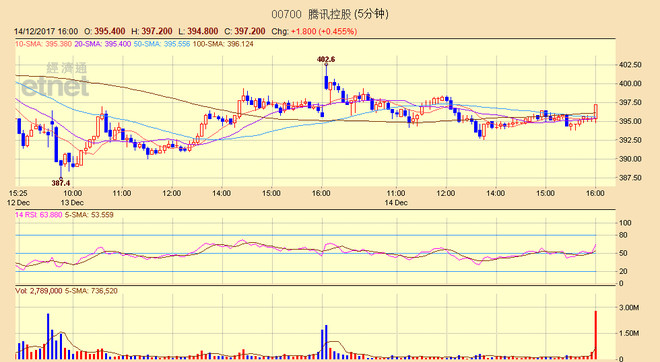Select the 20-SMA: 395.400 legend
Image resolution: width=660 pixels, height=362 pixels.
[x=103, y=44]
